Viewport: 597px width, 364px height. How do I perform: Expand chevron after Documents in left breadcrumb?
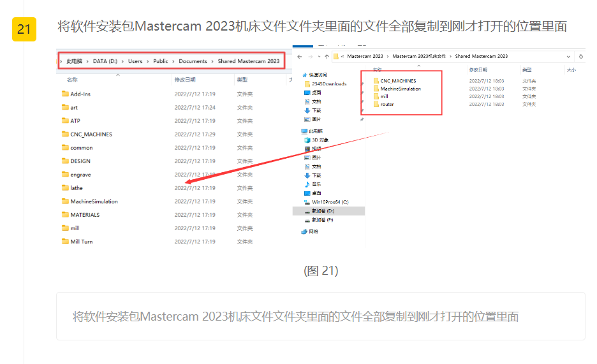click(212, 61)
